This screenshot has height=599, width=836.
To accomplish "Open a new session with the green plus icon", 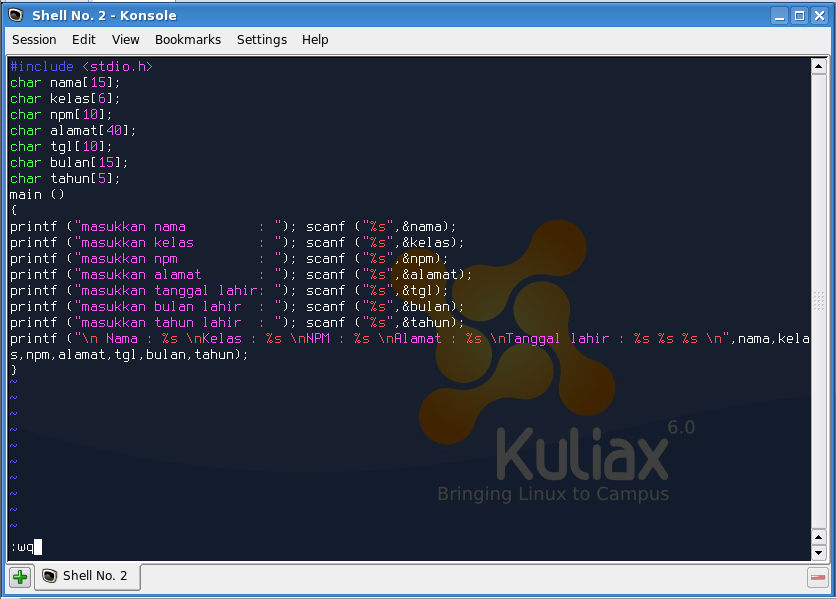I will (18, 576).
